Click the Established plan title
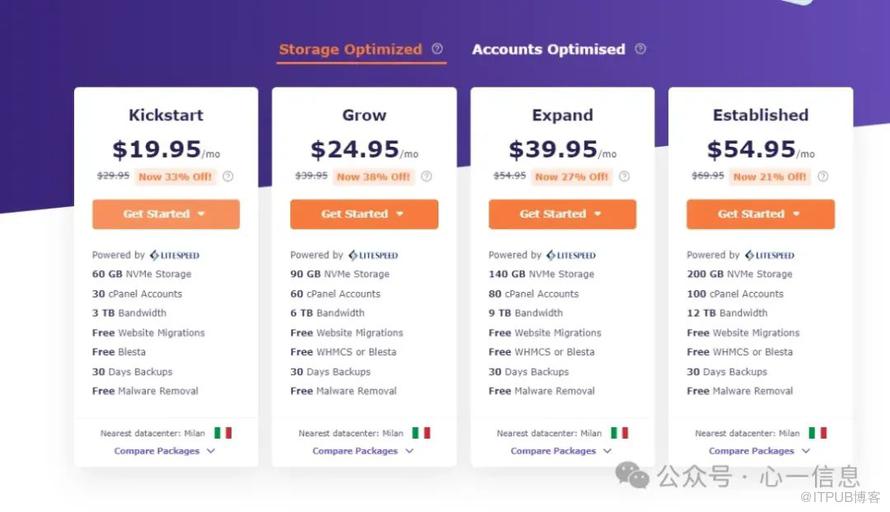 tap(760, 115)
